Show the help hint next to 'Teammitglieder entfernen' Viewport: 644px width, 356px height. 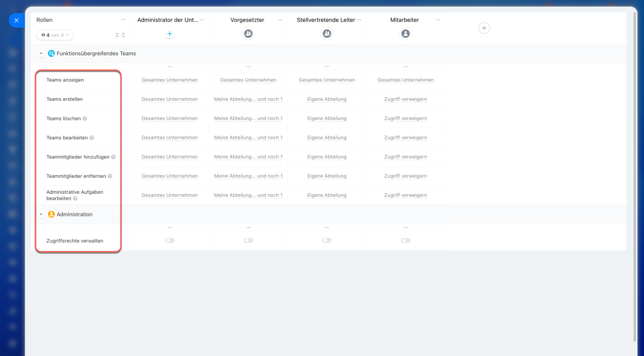point(110,176)
